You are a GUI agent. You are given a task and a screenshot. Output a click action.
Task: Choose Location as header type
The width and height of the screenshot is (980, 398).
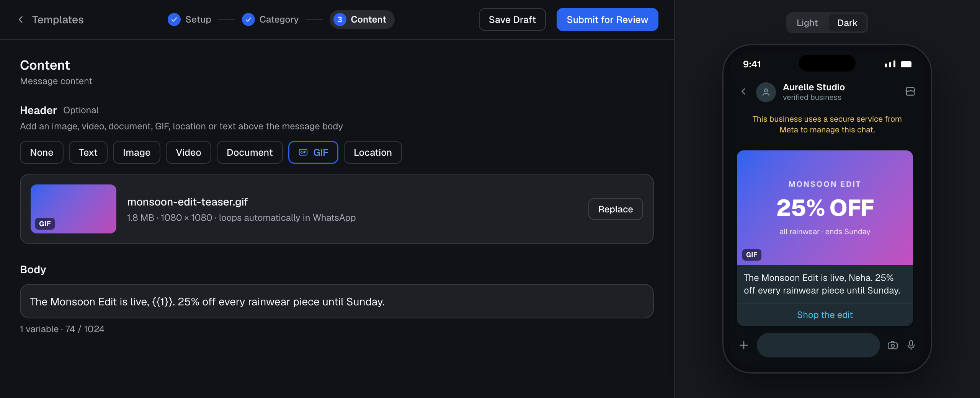373,152
